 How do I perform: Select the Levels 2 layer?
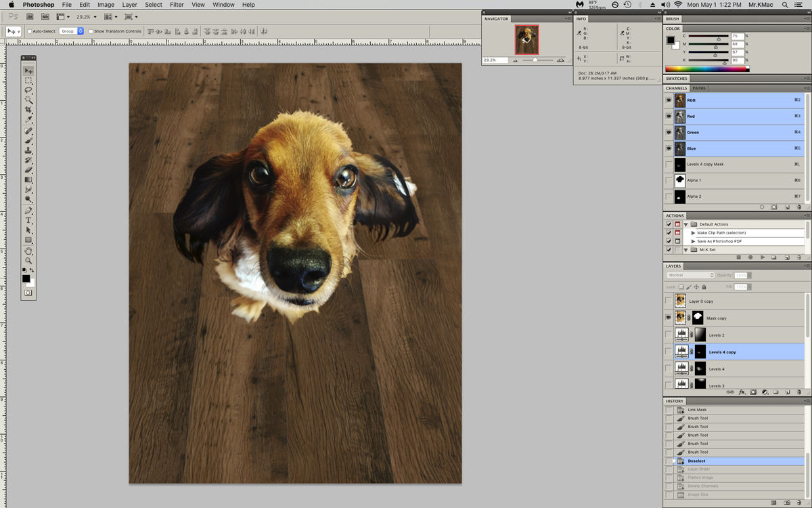click(717, 335)
